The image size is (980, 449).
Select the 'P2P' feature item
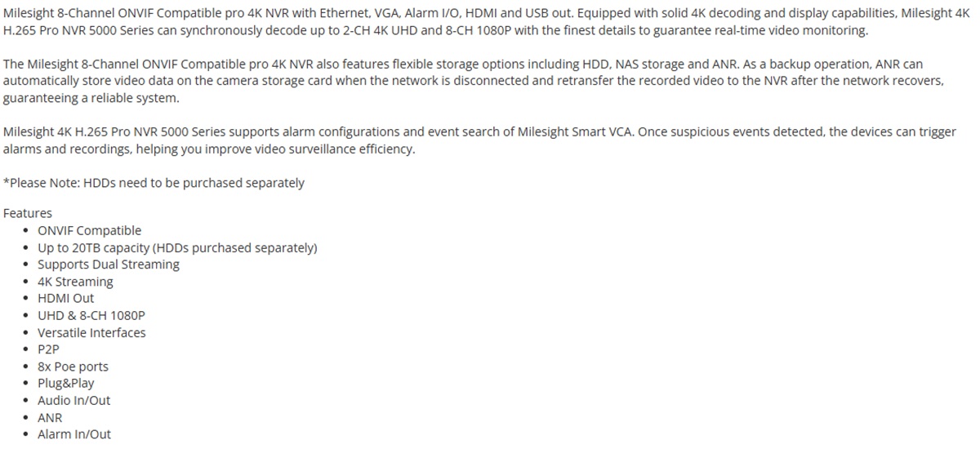(x=48, y=349)
